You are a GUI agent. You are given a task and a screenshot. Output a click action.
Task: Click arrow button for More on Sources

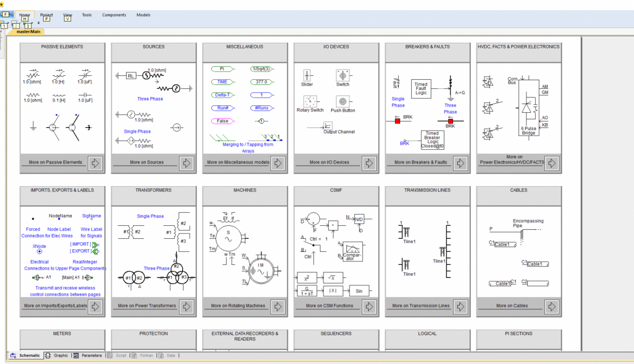[x=187, y=163]
